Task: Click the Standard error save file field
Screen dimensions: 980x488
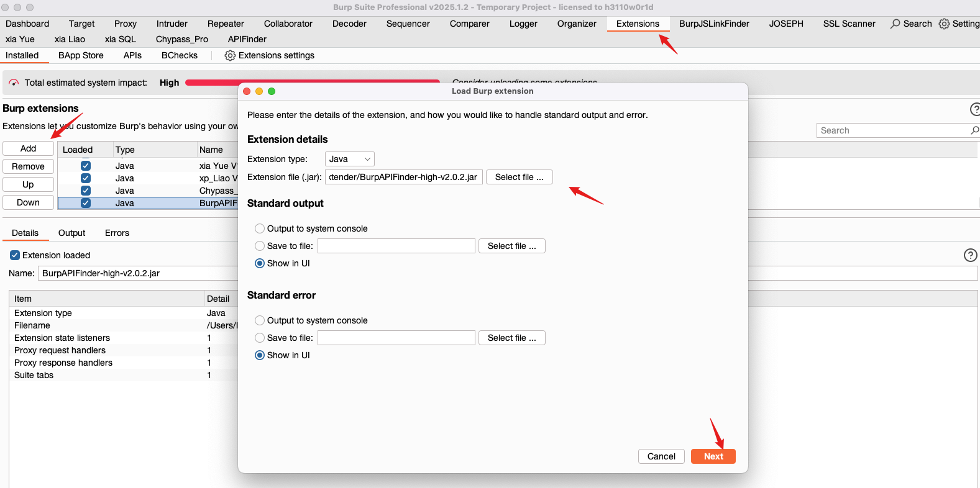Action: pos(396,338)
